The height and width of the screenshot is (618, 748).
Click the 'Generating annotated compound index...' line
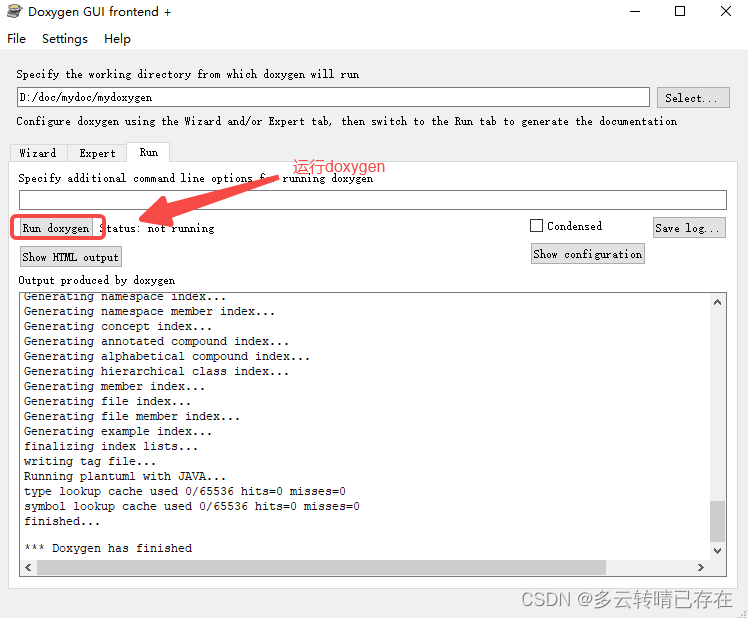(156, 341)
